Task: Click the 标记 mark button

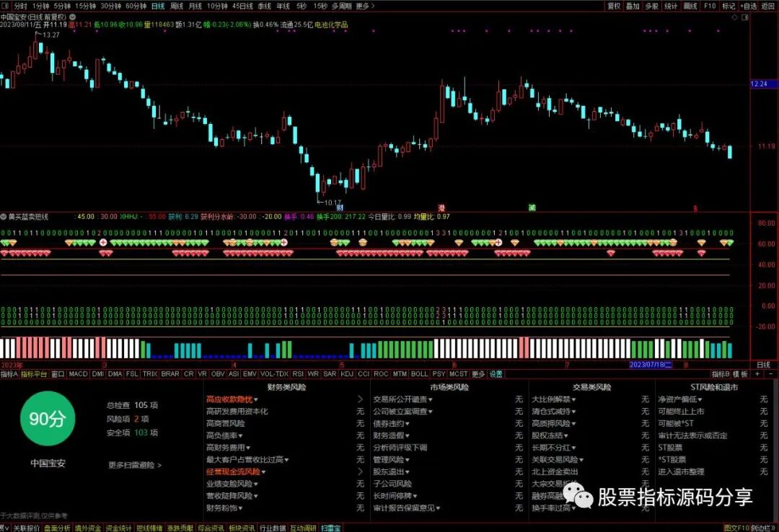Action: [729, 6]
